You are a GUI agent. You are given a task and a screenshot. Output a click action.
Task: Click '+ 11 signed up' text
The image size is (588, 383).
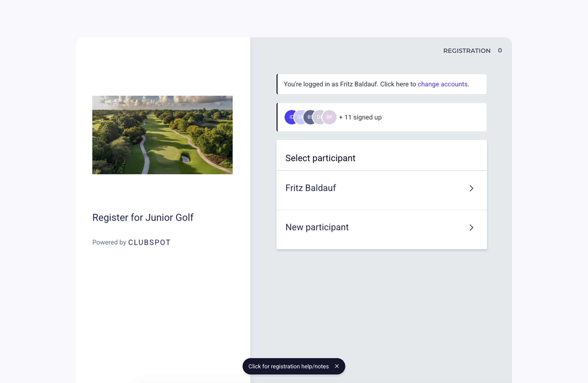(360, 117)
